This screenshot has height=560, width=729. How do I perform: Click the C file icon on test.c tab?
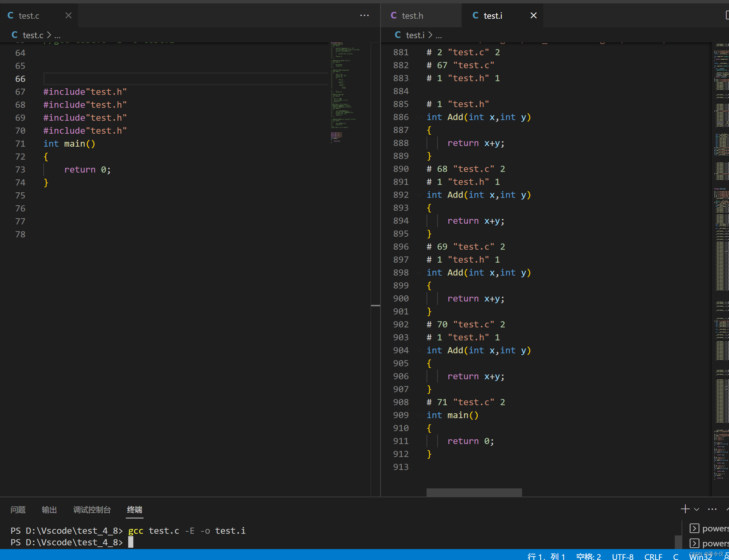[11, 15]
